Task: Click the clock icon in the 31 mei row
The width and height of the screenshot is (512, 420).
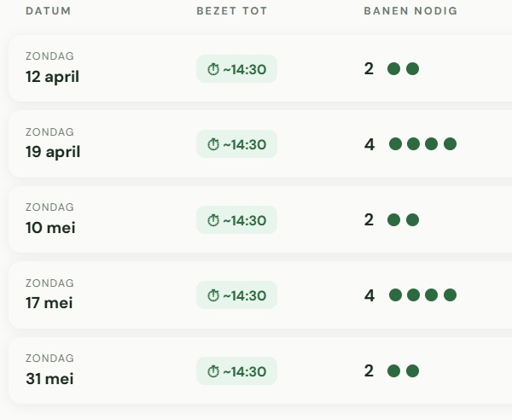Action: tap(213, 371)
